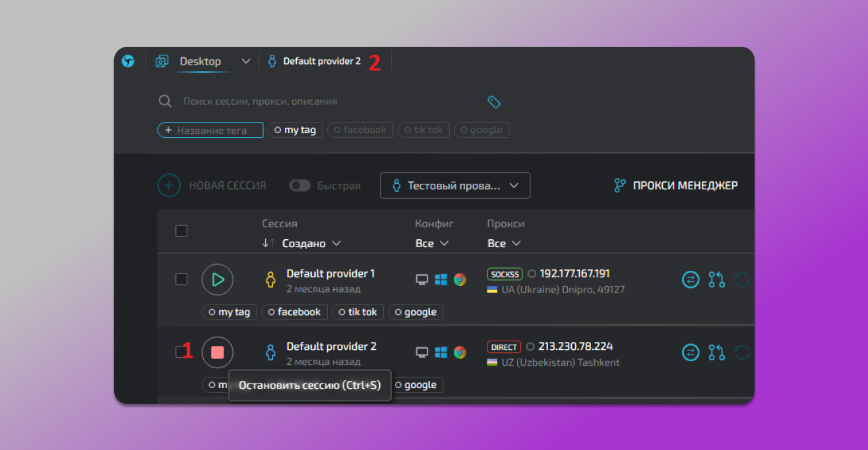
Task: Toggle the Быстрая quick session switch
Action: pyautogui.click(x=300, y=186)
